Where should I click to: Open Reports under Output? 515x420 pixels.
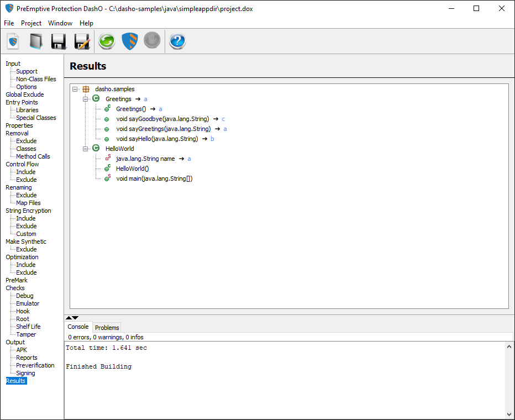[27, 358]
